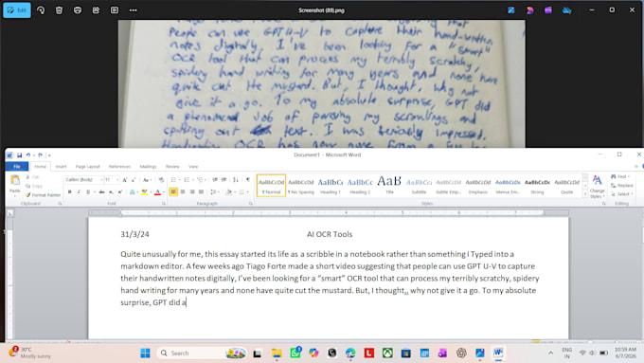Click the Text Effects glowing A icon

click(x=133, y=192)
